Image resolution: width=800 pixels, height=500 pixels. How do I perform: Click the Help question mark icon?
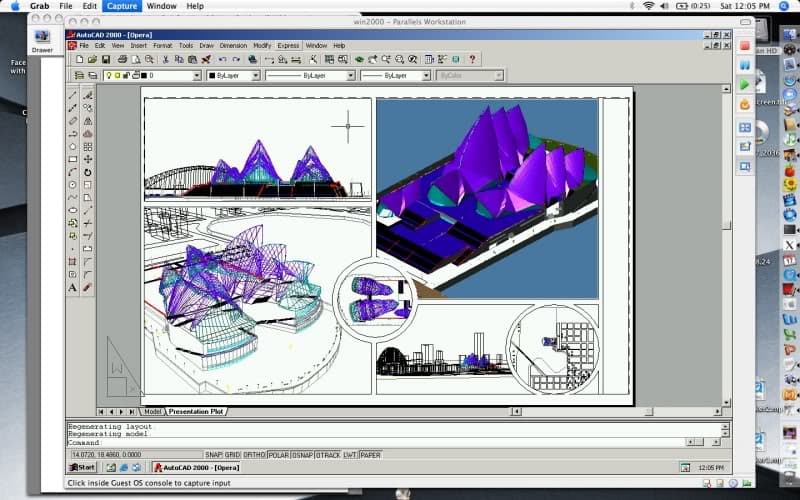coord(472,59)
